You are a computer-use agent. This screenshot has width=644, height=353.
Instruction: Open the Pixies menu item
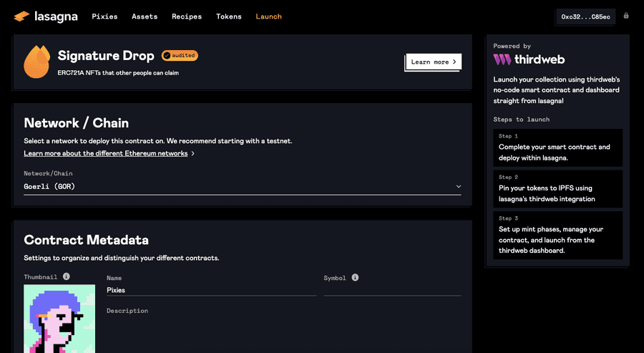click(x=104, y=16)
